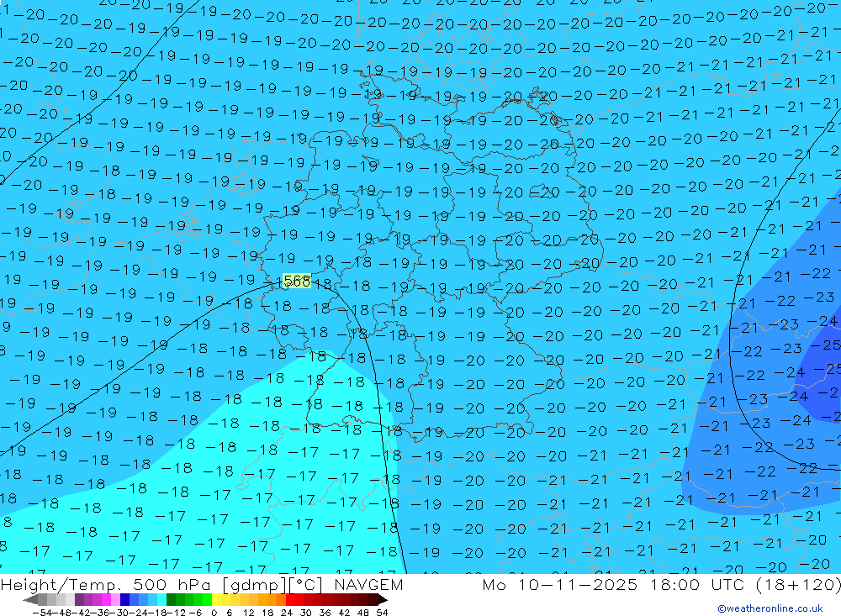Pick the cyan swatch in color legend
Screen dimensions: 841x616
click(x=161, y=599)
